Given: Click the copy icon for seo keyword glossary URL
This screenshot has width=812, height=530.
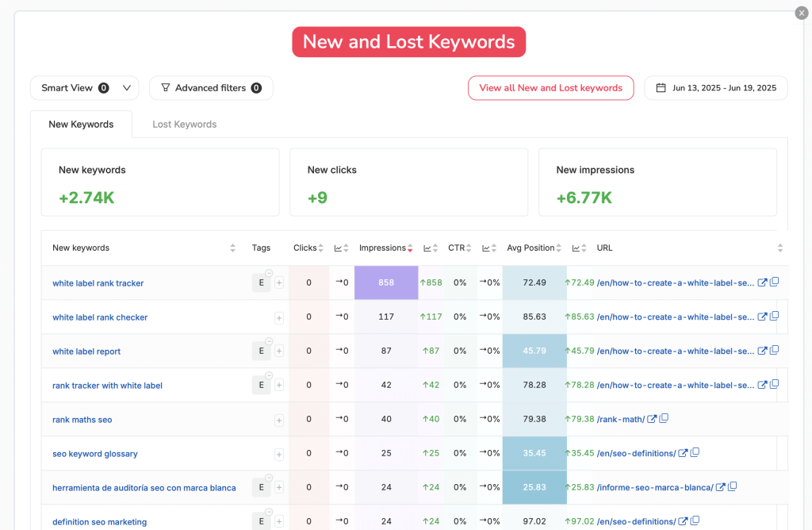Looking at the screenshot, I should click(695, 452).
